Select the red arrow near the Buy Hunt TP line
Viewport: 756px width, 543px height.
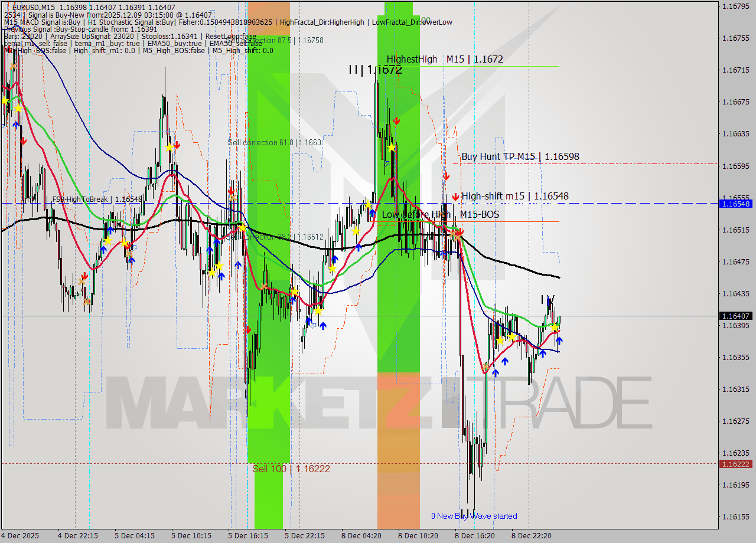[447, 175]
